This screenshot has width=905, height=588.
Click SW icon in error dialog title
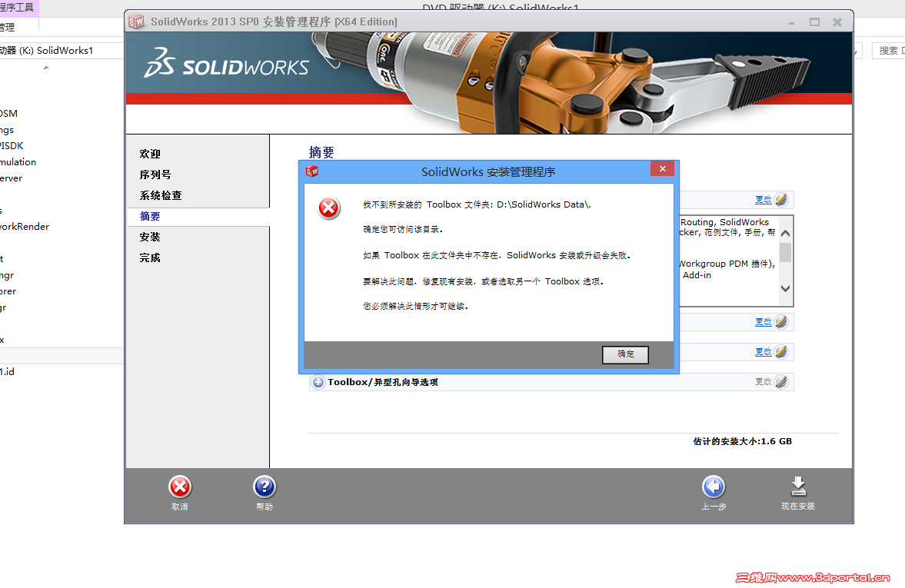312,171
